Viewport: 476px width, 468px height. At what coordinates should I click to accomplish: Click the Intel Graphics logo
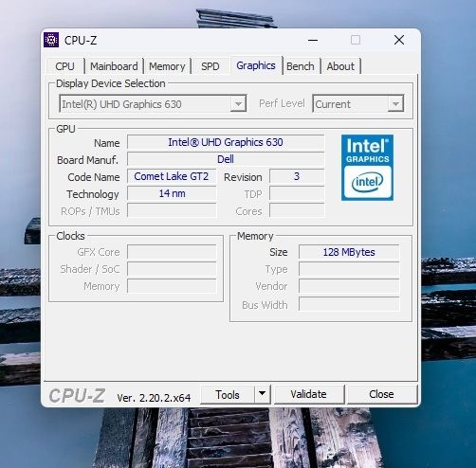367,168
